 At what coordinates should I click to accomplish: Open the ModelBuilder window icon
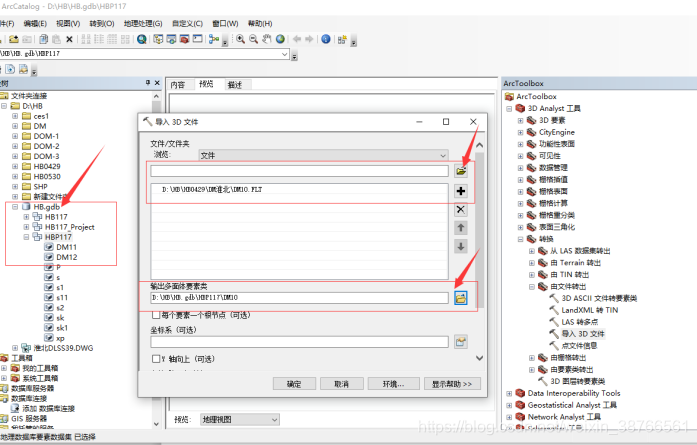coord(214,39)
